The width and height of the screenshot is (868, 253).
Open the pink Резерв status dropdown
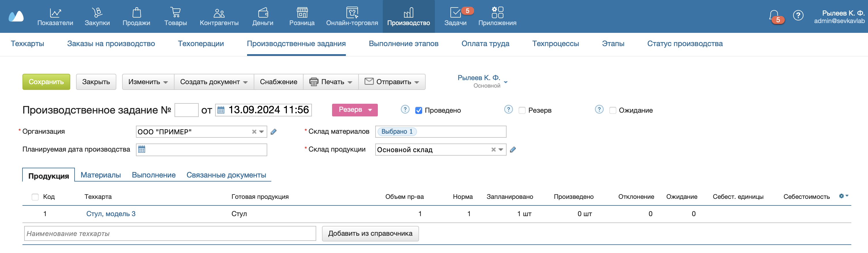[x=355, y=110]
